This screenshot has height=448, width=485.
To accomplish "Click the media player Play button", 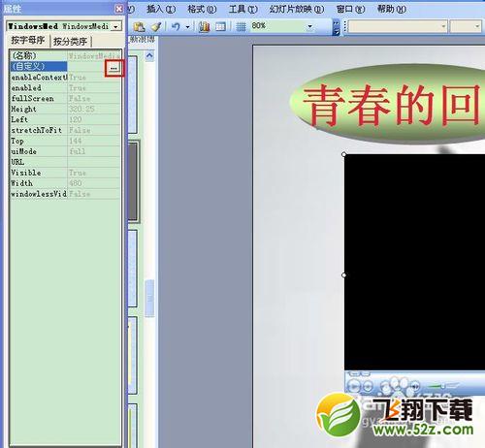I will (354, 386).
